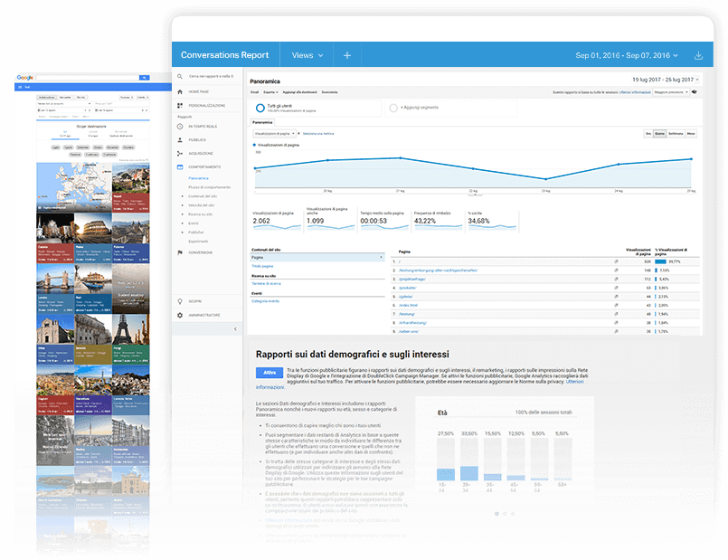Click the Amministratore gear icon
Image resolution: width=728 pixels, height=560 pixels.
[x=180, y=315]
